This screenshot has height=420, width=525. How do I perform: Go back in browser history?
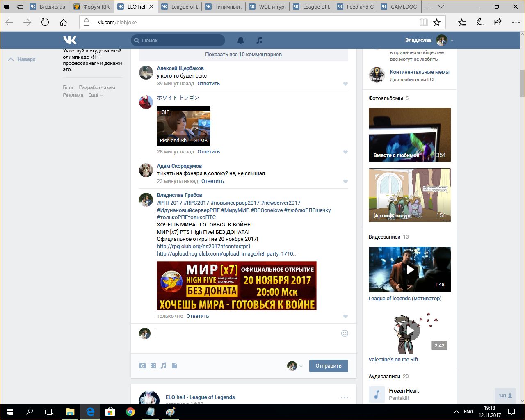[x=9, y=23]
